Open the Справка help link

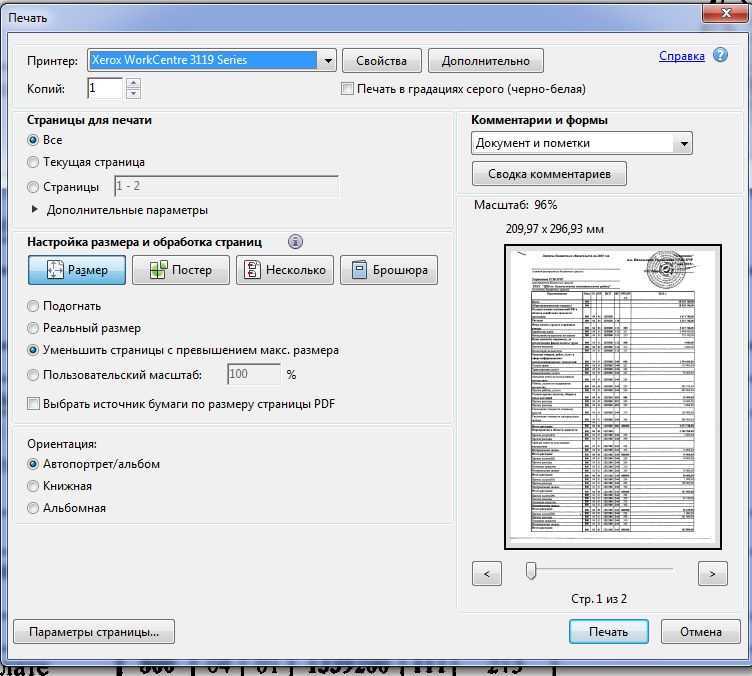coord(682,56)
